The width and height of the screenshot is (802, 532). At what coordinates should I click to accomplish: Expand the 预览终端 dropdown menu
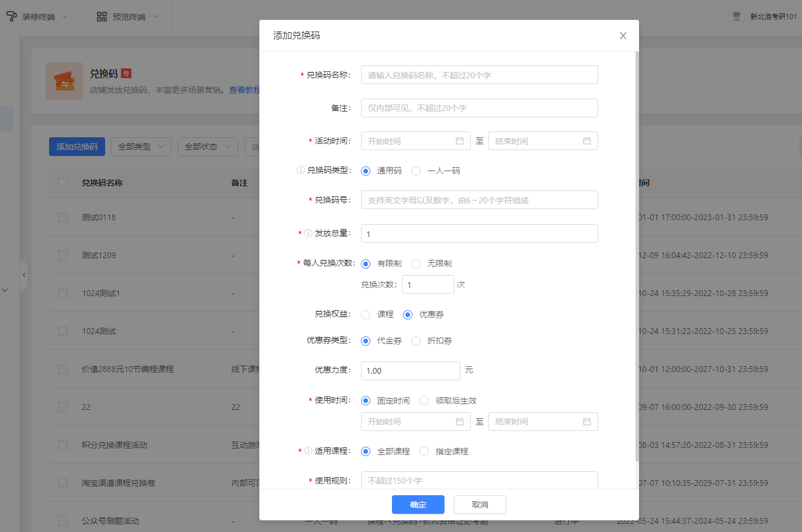155,17
